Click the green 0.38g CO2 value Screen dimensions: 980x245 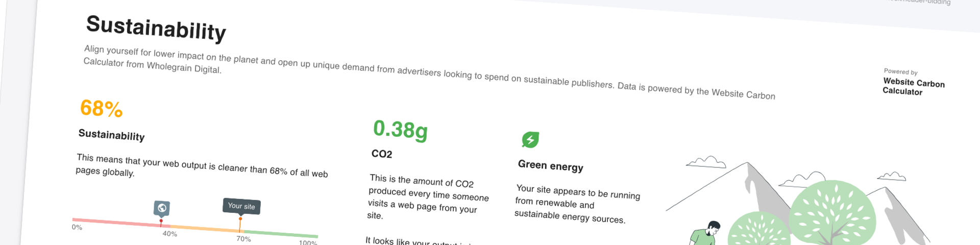tap(401, 130)
